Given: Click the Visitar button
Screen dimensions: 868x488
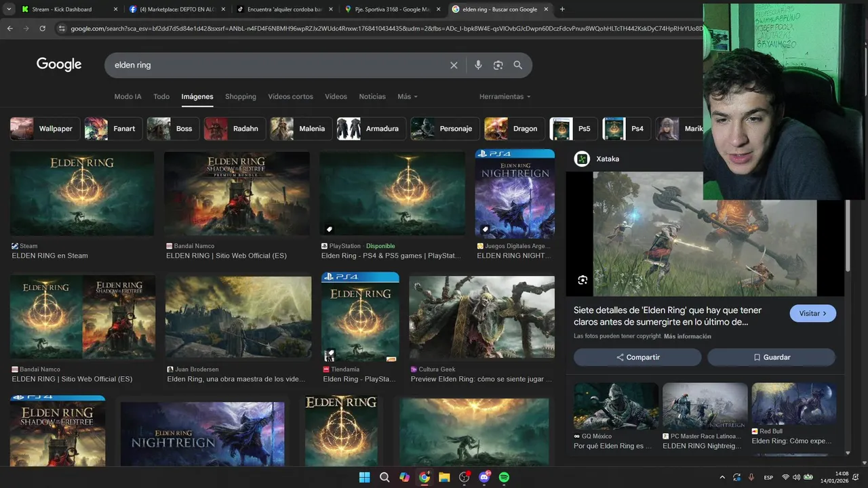Looking at the screenshot, I should point(812,314).
